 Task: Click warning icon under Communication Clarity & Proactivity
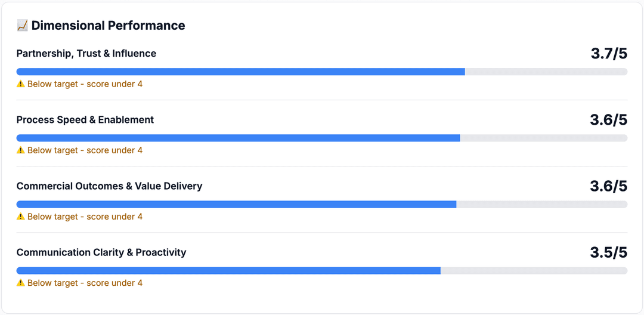tap(21, 283)
